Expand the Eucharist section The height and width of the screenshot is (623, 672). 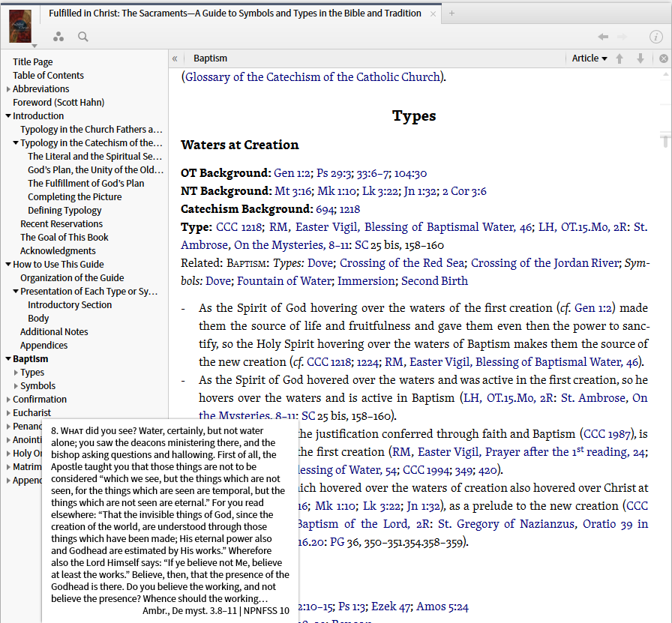point(8,413)
